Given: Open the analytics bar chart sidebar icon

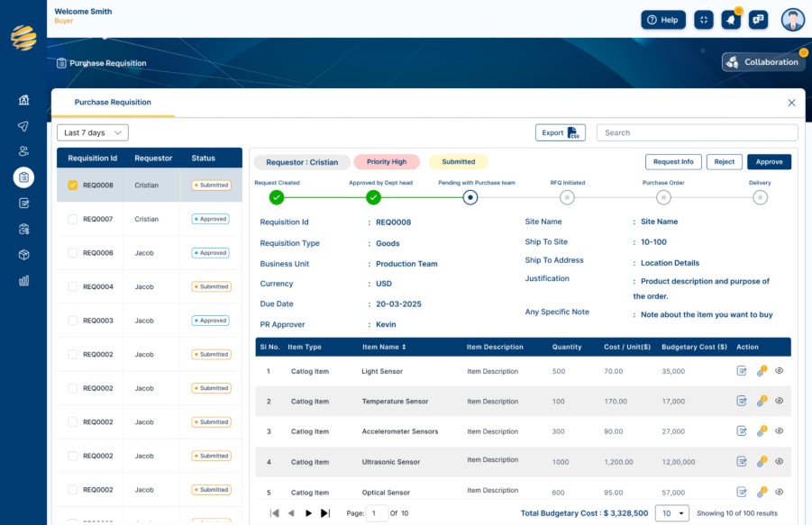Looking at the screenshot, I should click(23, 281).
